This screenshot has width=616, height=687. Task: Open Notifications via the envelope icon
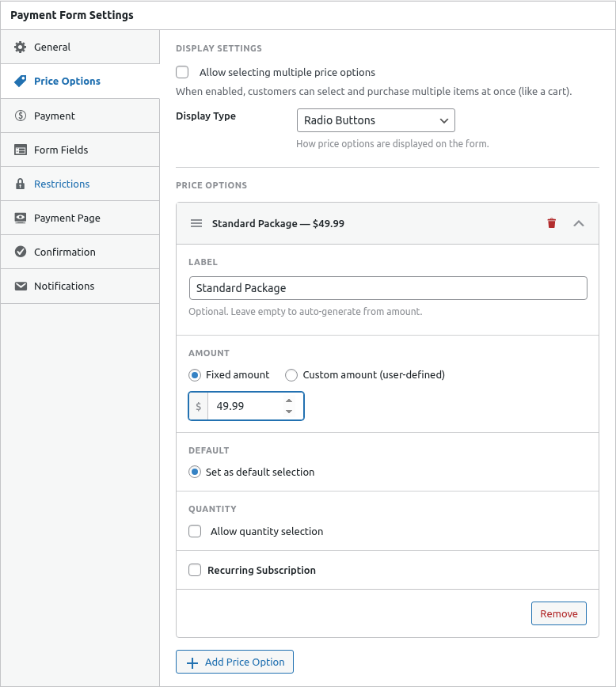[20, 286]
